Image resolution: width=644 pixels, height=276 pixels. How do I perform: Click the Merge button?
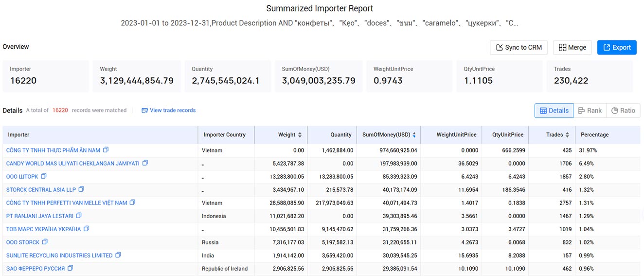coord(572,47)
